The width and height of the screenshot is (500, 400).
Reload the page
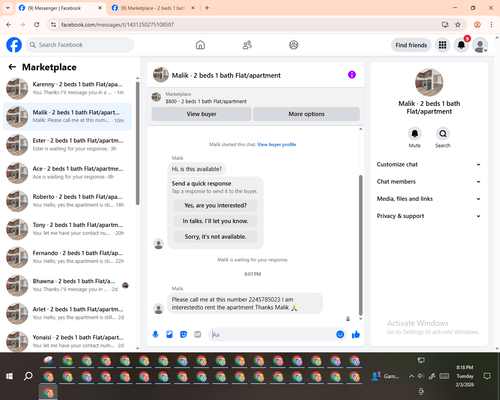37,25
